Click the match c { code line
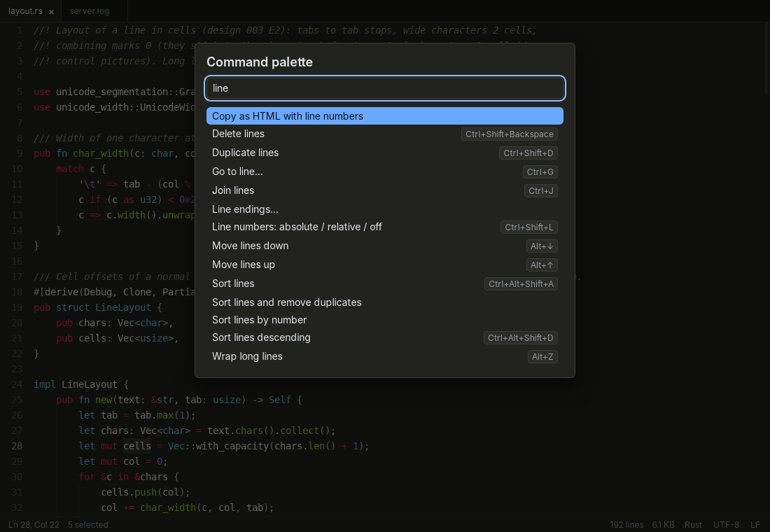770x532 pixels. (x=81, y=169)
